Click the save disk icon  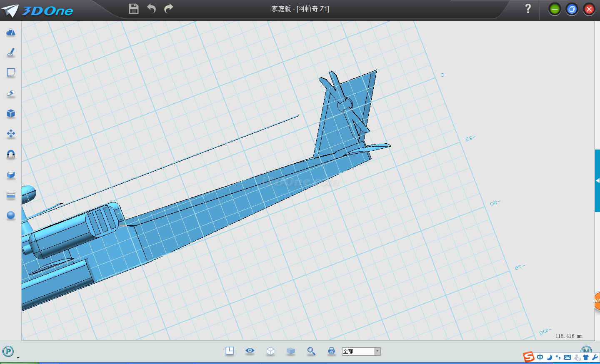click(x=133, y=9)
